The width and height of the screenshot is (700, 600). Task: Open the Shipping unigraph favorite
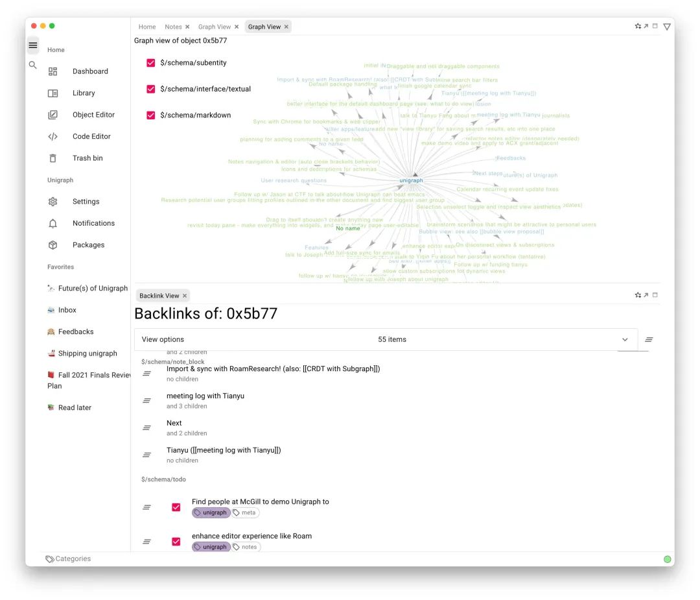[x=82, y=354]
